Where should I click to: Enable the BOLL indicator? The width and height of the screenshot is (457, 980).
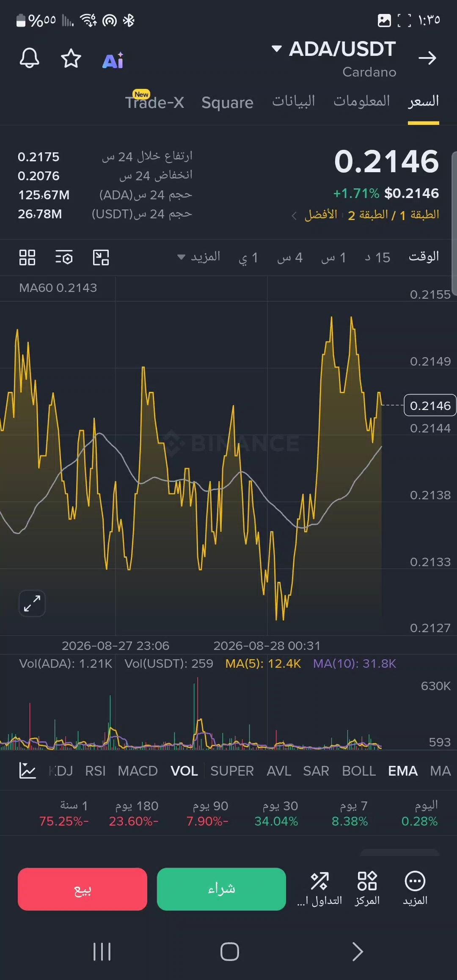point(359,771)
